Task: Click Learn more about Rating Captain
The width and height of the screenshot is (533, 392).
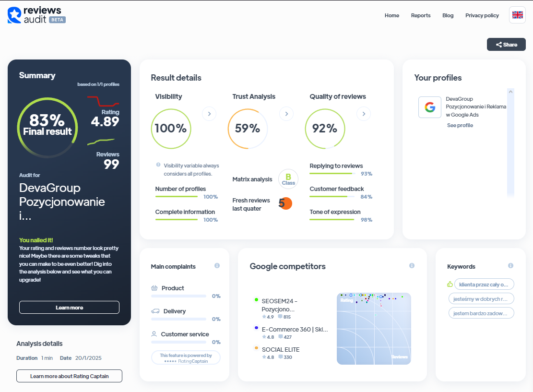Action: [x=70, y=376]
